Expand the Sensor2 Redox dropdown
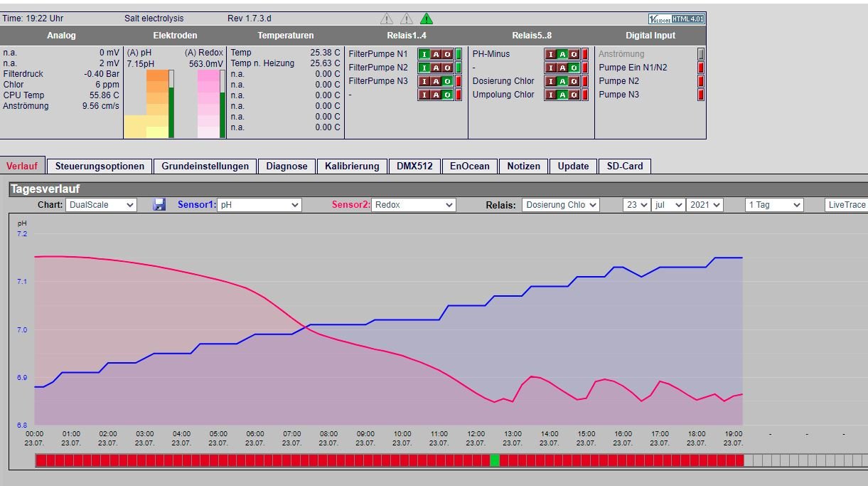The width and height of the screenshot is (868, 486). [x=414, y=205]
